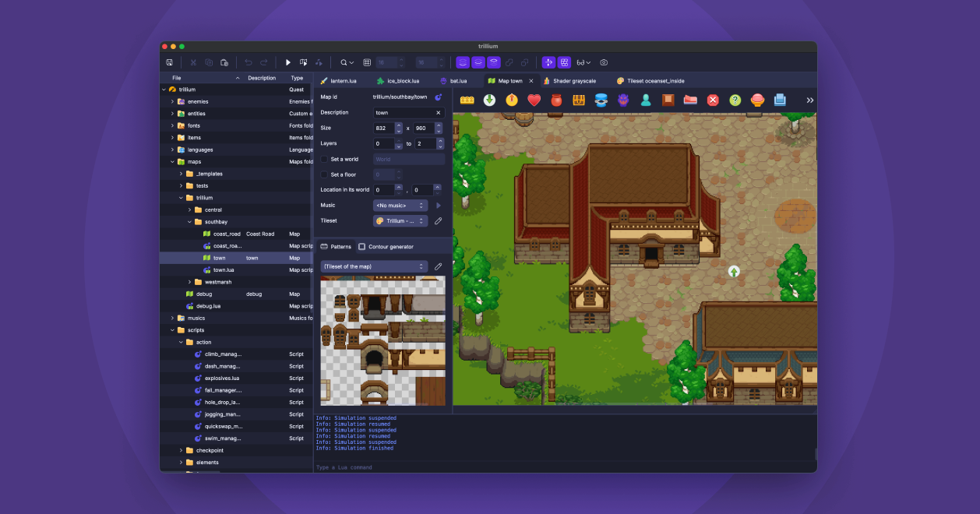
Task: Open the Music dropdown showing No music
Action: [x=400, y=206]
